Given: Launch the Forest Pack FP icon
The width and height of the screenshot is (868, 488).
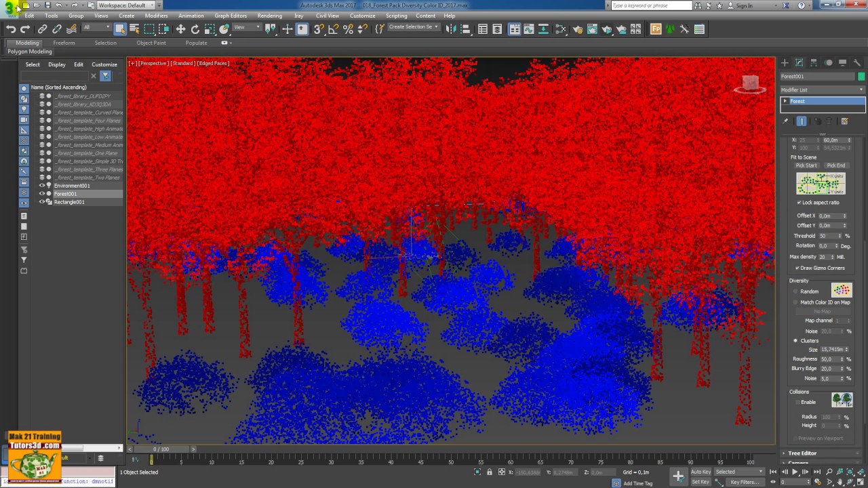Looking at the screenshot, I should [x=656, y=29].
